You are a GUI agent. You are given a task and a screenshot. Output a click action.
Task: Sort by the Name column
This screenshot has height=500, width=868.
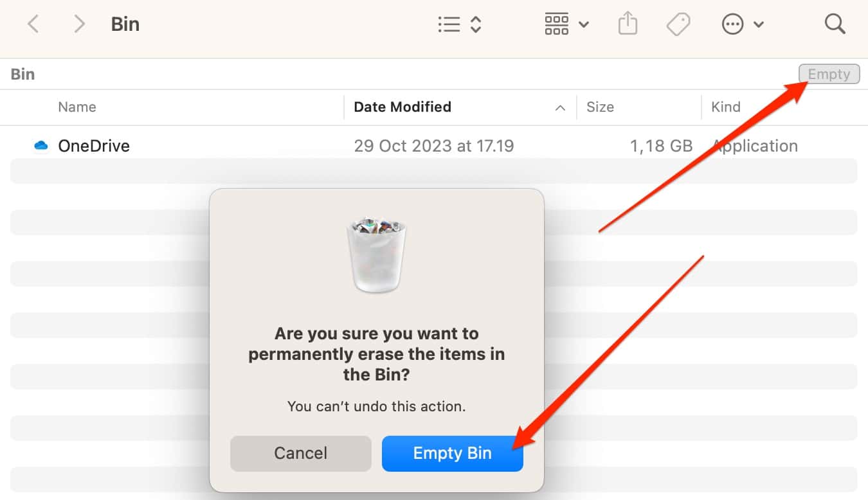point(77,107)
